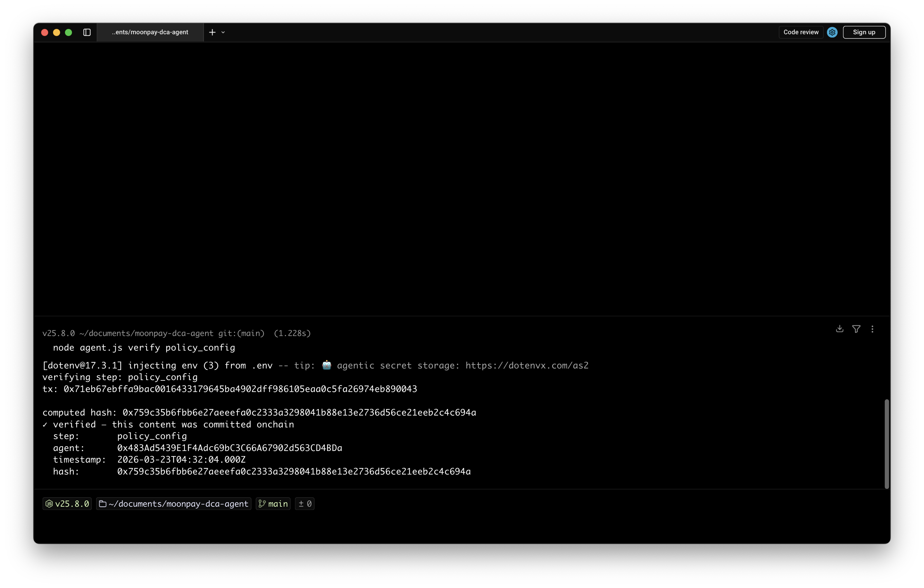Click timestamp value 2026-03-23T04:32:04.000Z
924x588 pixels.
click(181, 459)
